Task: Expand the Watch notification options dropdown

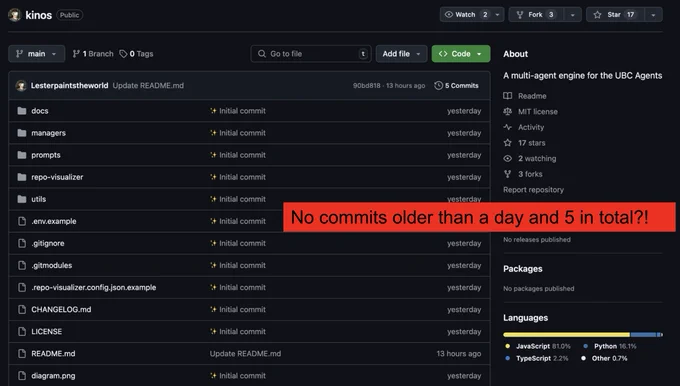Action: [x=498, y=15]
